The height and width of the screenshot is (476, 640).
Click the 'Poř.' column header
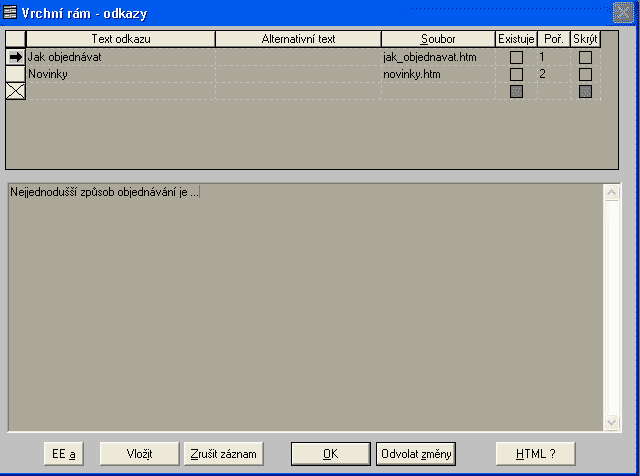pos(554,39)
